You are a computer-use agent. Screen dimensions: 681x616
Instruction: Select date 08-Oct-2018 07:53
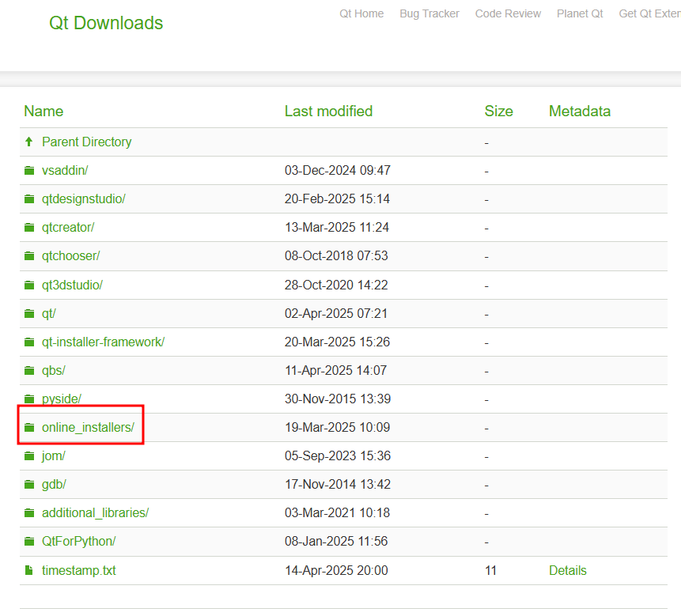(336, 256)
